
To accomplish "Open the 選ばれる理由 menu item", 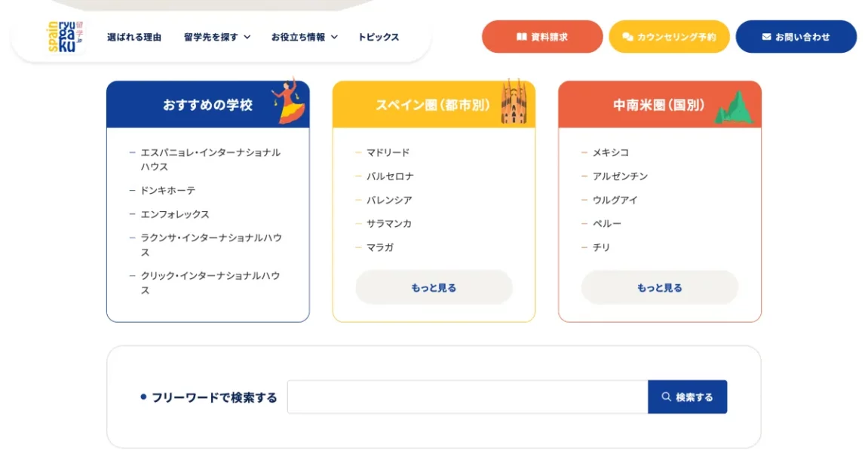I will coord(134,37).
